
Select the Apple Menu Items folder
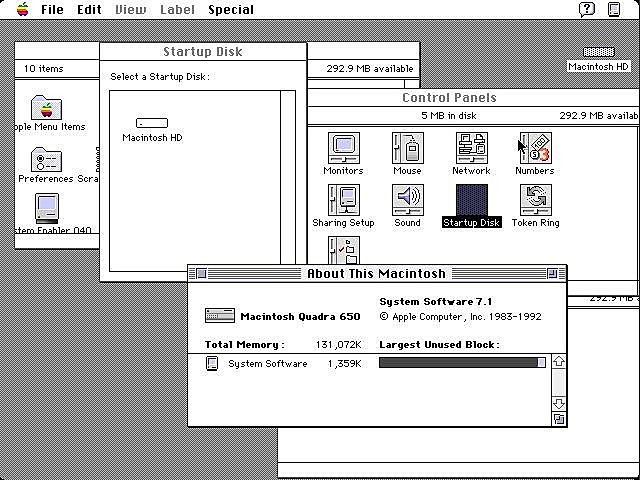(x=47, y=107)
